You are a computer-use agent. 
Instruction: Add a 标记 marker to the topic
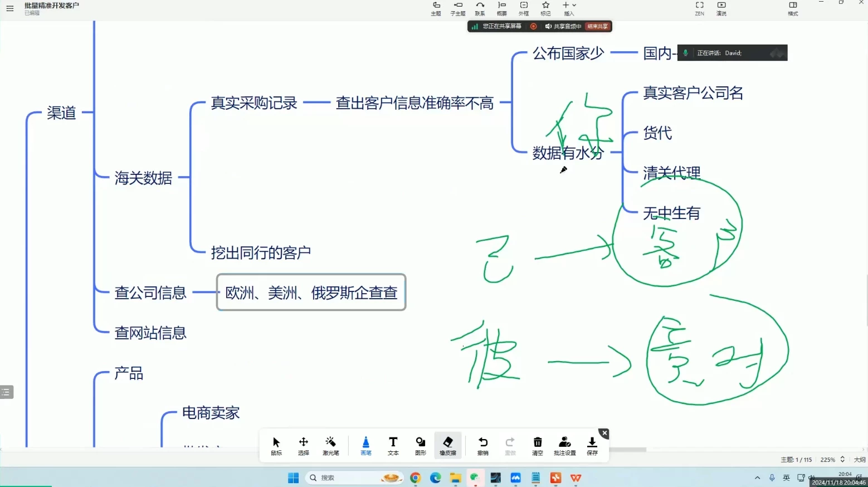(x=545, y=8)
